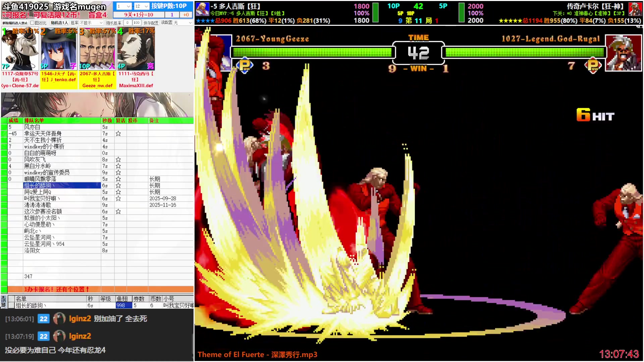Click the +0 button
Screen dimensions: 644x362
[186, 15]
